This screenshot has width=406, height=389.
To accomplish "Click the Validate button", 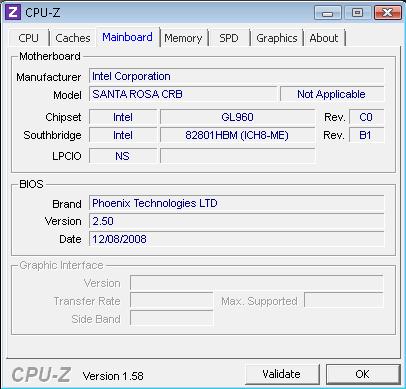I will [282, 374].
